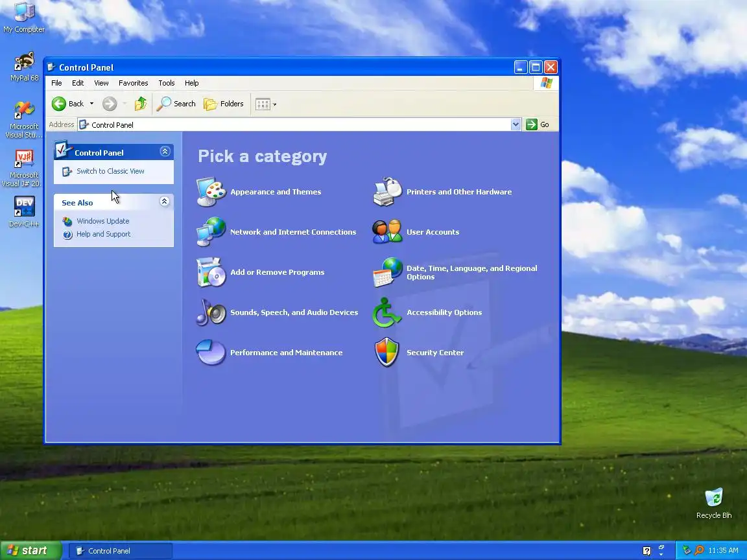Screen dimensions: 747x560
Task: Click the Windows flag logo in menu bar
Action: (546, 83)
